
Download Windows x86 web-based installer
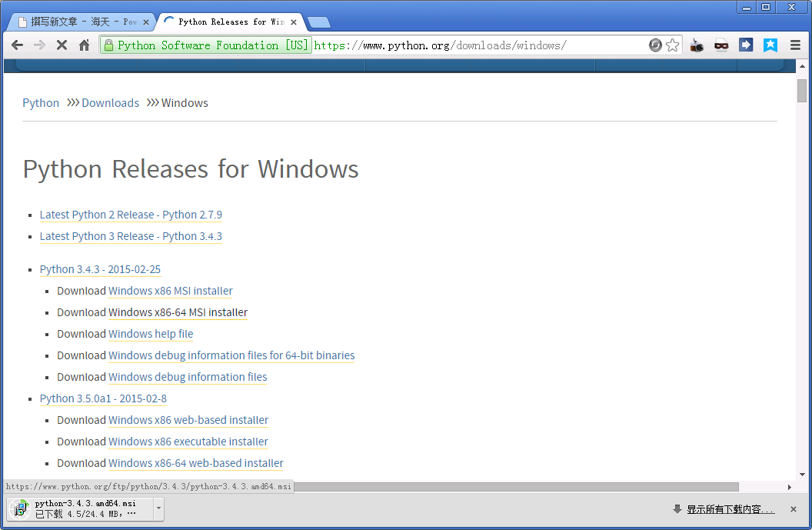pos(188,420)
